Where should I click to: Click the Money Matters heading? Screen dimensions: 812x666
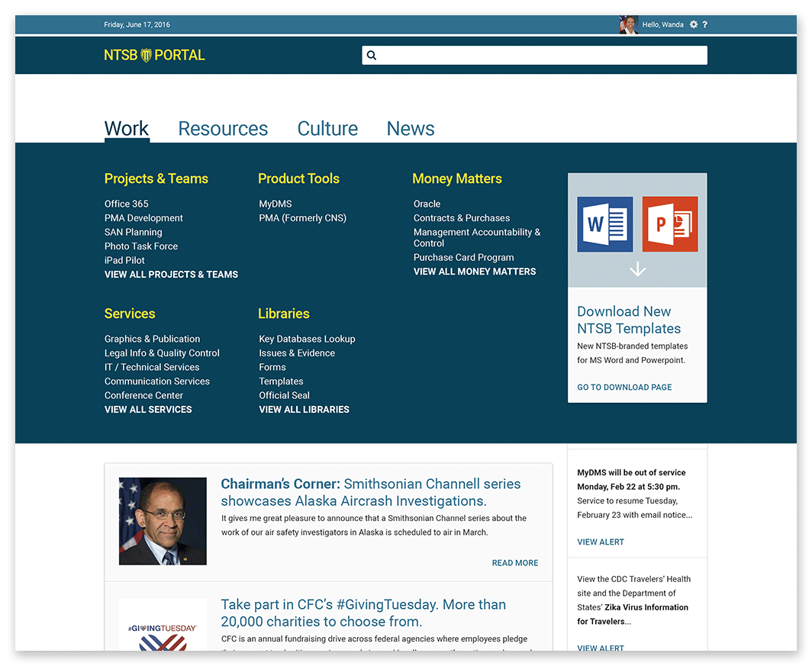point(456,179)
